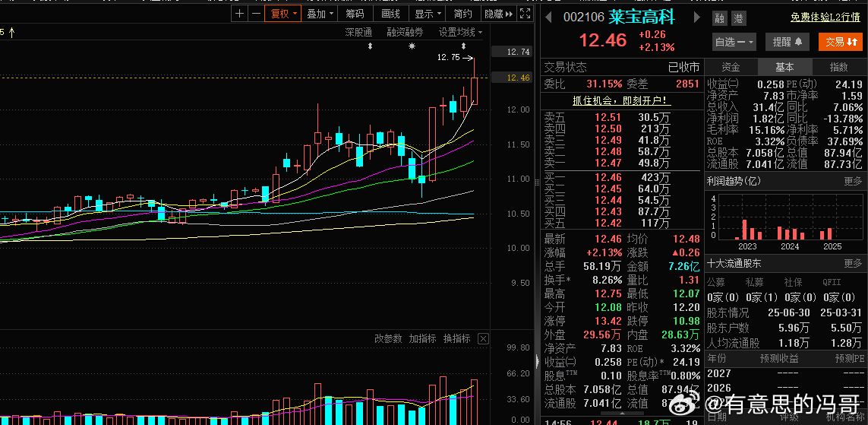Click 换指标 to change indicator

pyautogui.click(x=456, y=338)
